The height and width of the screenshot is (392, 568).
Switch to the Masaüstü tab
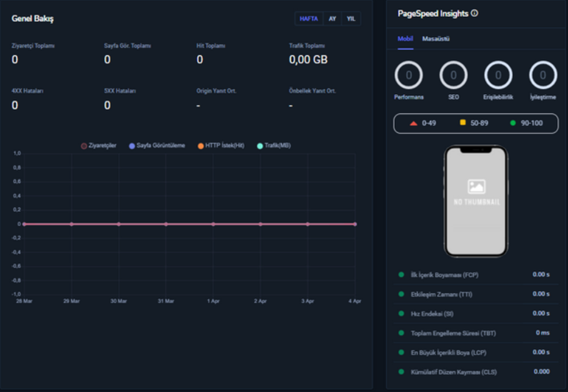(436, 39)
